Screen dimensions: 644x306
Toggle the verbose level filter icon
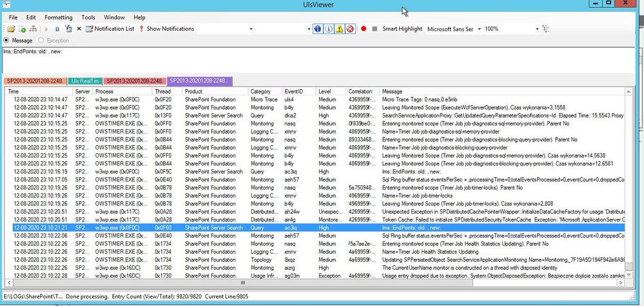[x=317, y=29]
